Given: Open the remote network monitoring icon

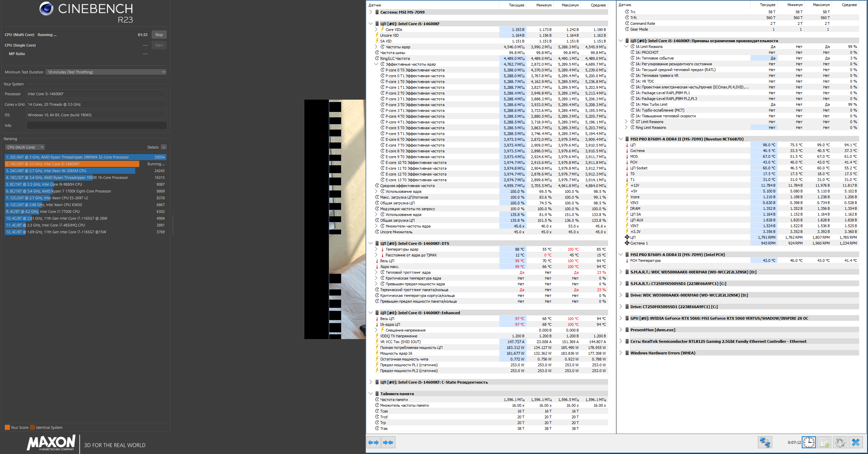Looking at the screenshot, I should click(765, 442).
